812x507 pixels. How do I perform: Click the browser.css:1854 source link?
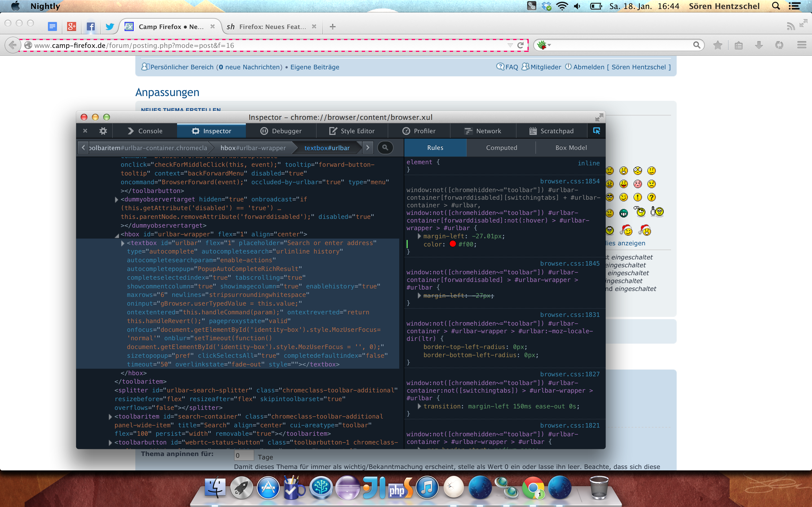pos(570,181)
